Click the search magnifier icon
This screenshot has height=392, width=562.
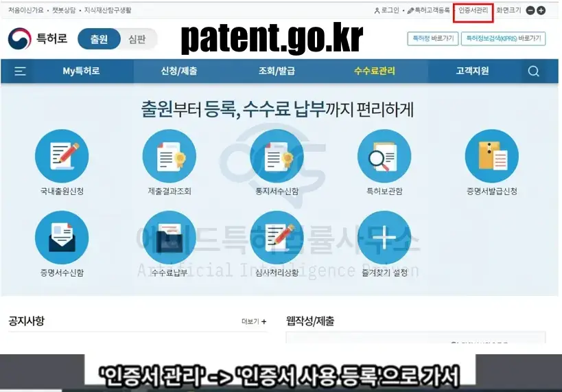click(533, 71)
